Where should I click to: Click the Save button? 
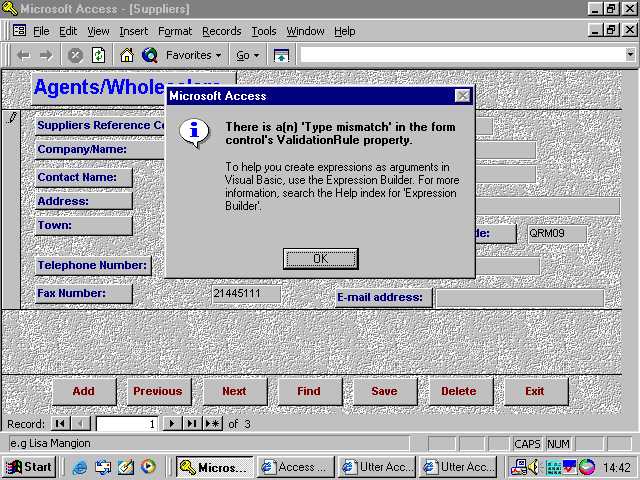coord(385,391)
